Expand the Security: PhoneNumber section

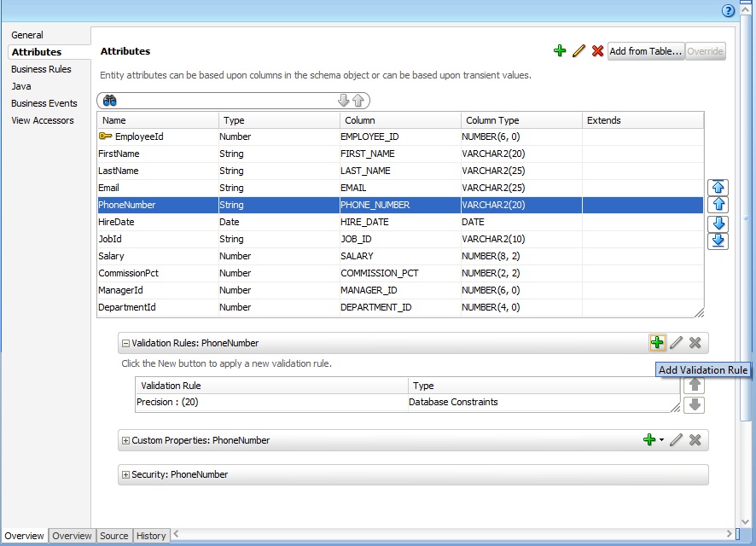(126, 474)
